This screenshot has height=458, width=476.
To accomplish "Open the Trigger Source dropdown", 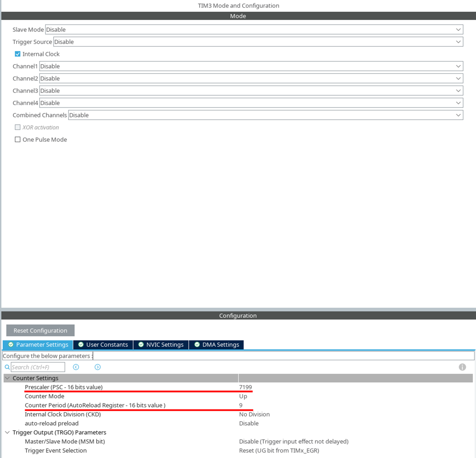I will (x=258, y=42).
